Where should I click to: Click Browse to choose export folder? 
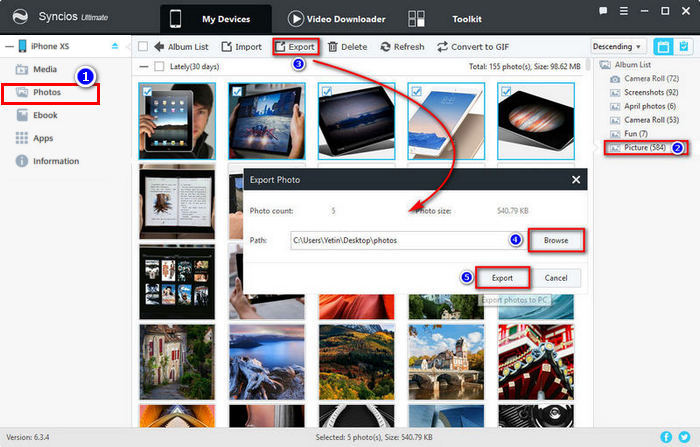click(556, 240)
